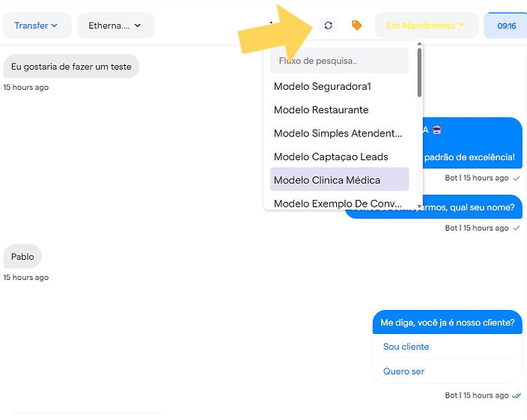
Task: Click the flow list scrollbar
Action: (419, 75)
